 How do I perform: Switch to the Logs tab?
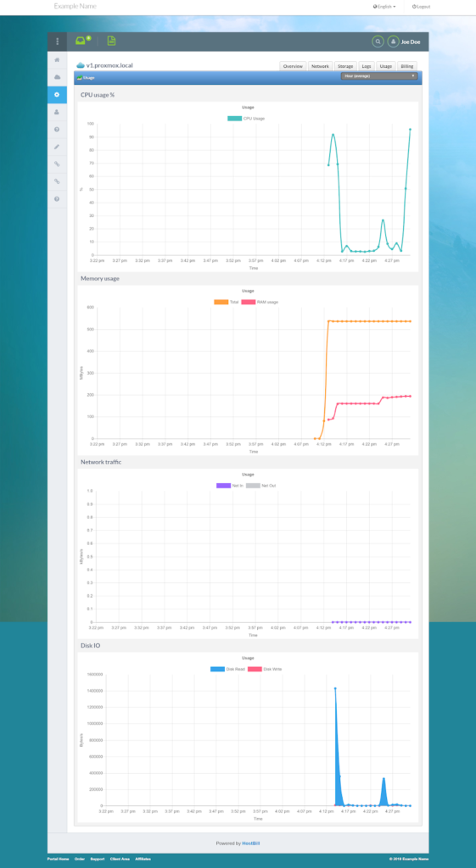click(367, 66)
